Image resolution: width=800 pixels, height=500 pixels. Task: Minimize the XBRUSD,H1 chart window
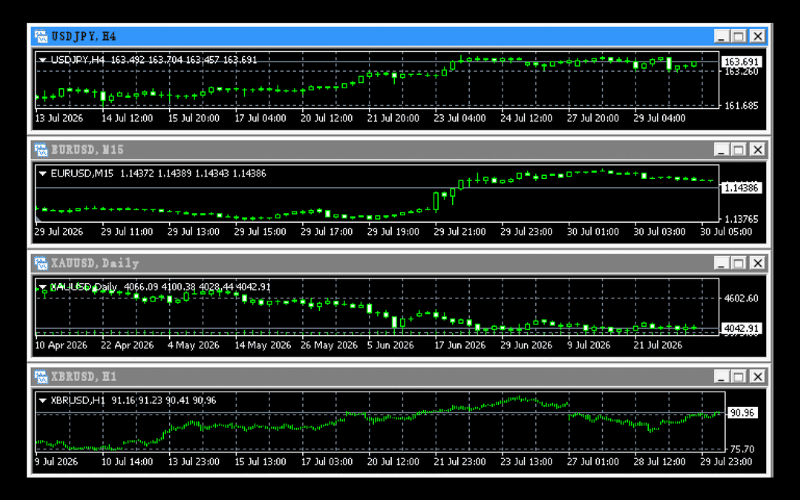721,377
